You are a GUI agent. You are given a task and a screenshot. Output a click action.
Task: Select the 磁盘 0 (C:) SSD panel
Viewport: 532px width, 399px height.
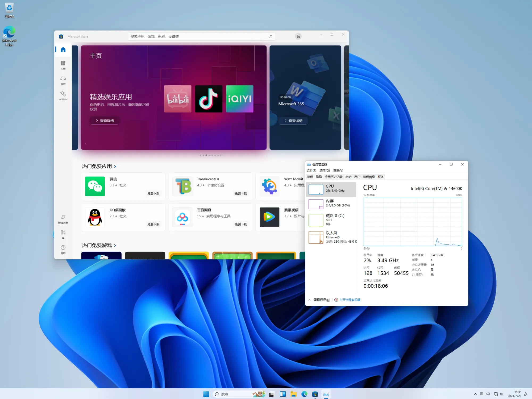(331, 220)
